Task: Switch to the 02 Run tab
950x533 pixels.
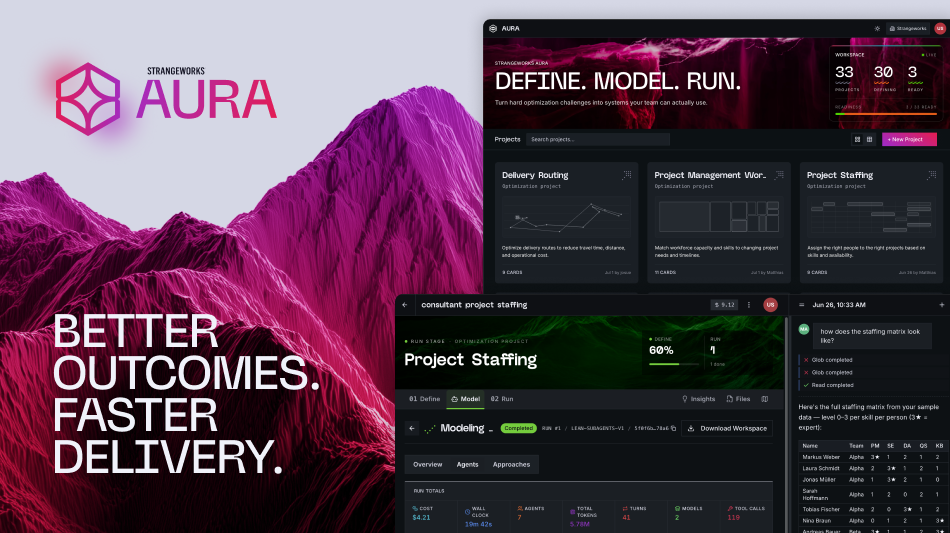Action: point(502,399)
